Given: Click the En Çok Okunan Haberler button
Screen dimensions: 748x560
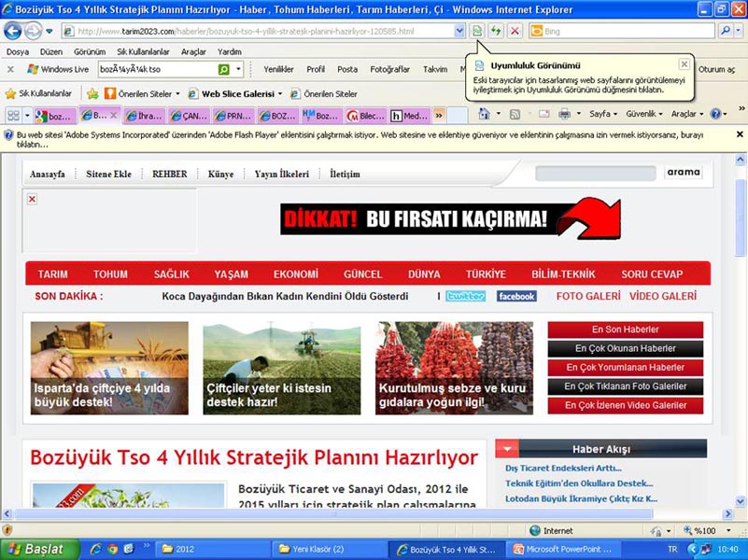Looking at the screenshot, I should click(626, 348).
